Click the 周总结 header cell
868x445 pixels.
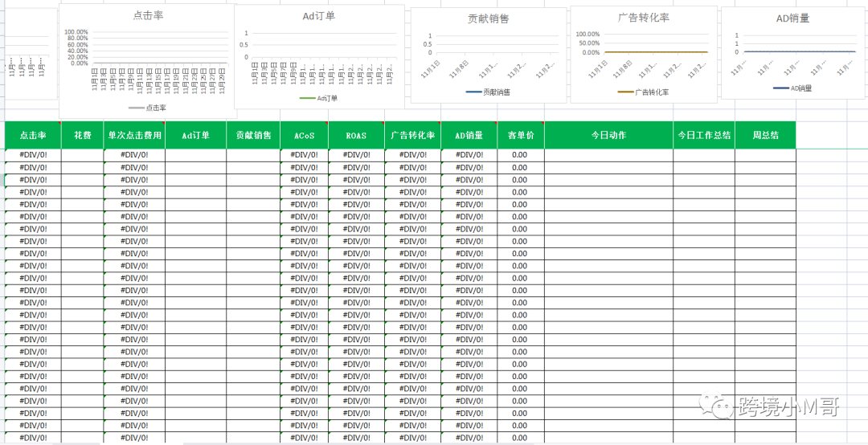(765, 136)
